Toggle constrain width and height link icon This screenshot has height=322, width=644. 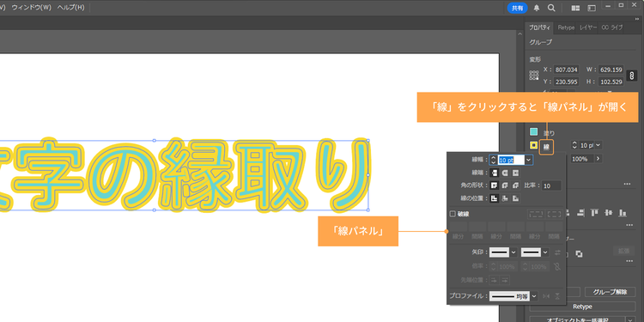[632, 76]
